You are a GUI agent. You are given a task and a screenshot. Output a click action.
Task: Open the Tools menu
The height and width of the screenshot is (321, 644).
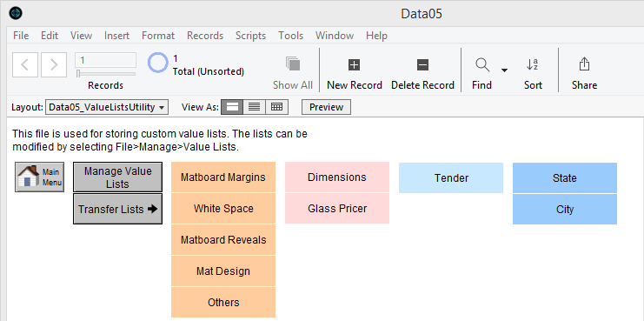(x=291, y=36)
